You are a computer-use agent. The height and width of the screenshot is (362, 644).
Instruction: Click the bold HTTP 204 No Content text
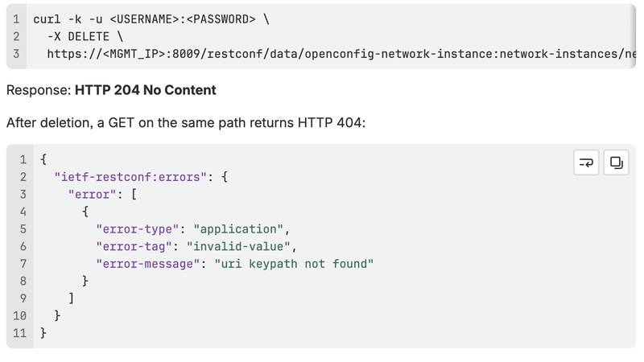click(146, 90)
